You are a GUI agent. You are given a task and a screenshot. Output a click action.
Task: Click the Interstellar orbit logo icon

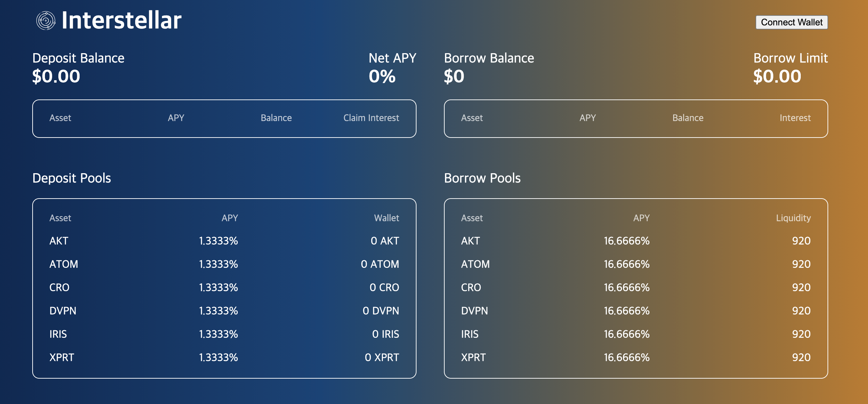(x=46, y=21)
